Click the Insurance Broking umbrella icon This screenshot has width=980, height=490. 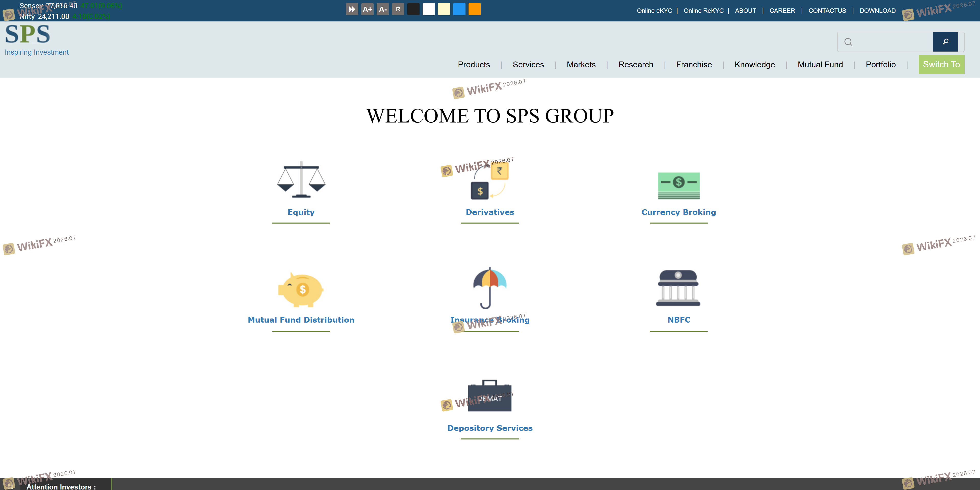tap(490, 288)
